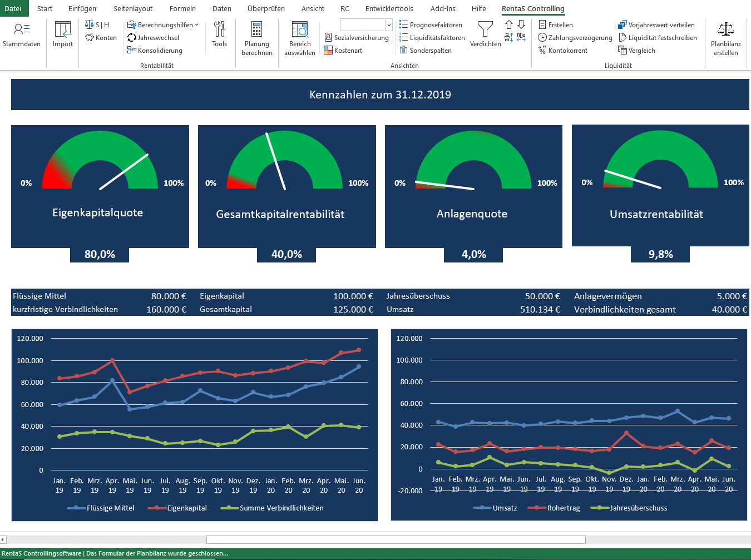Switch to the Start tab
Screen dimensions: 751x560
[x=45, y=8]
